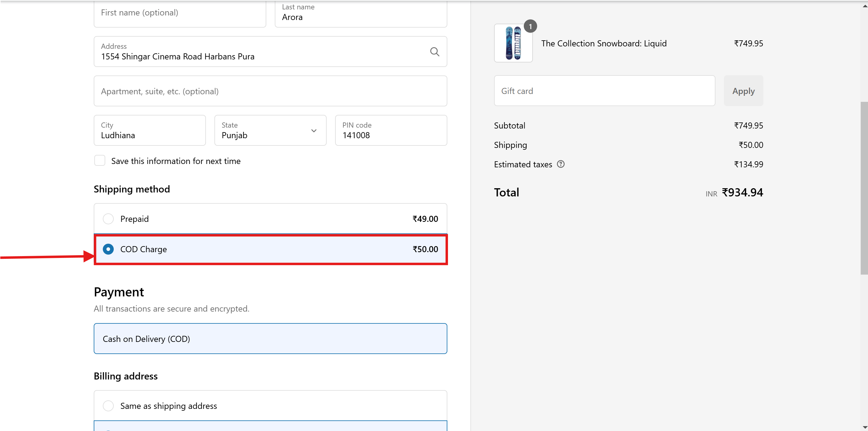This screenshot has height=431, width=868.
Task: Select the Prepaid shipping method
Action: point(108,219)
